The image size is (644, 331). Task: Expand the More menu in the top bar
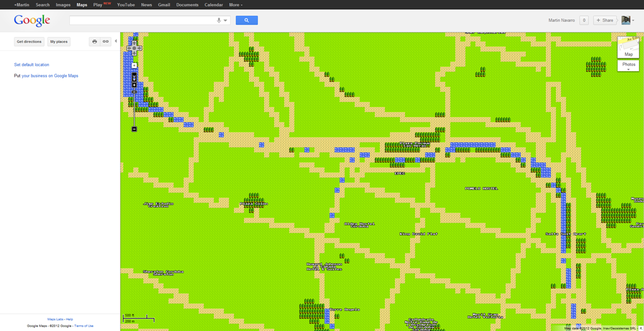(x=235, y=5)
